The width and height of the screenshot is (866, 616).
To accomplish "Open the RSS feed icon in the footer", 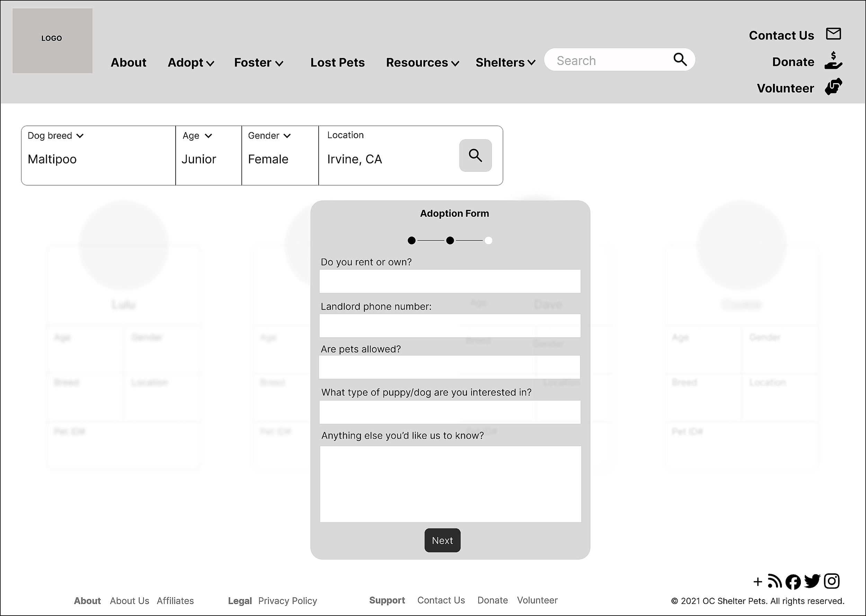I will point(775,581).
